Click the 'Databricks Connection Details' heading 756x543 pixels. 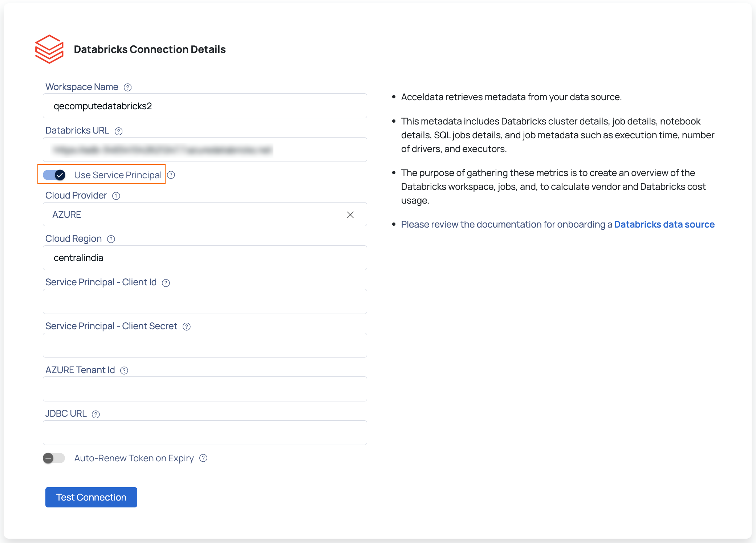coord(150,49)
